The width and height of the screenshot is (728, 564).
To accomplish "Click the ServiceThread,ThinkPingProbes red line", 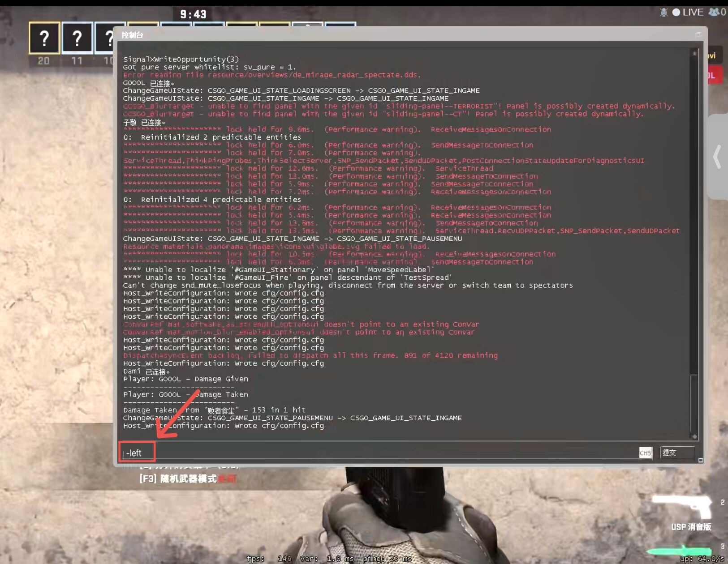I will 383,160.
